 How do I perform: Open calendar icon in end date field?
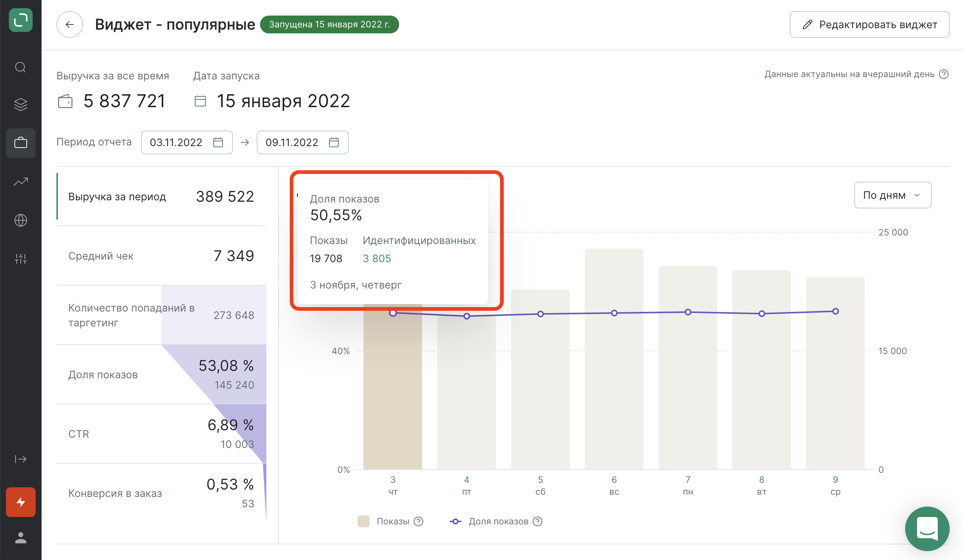(x=334, y=142)
